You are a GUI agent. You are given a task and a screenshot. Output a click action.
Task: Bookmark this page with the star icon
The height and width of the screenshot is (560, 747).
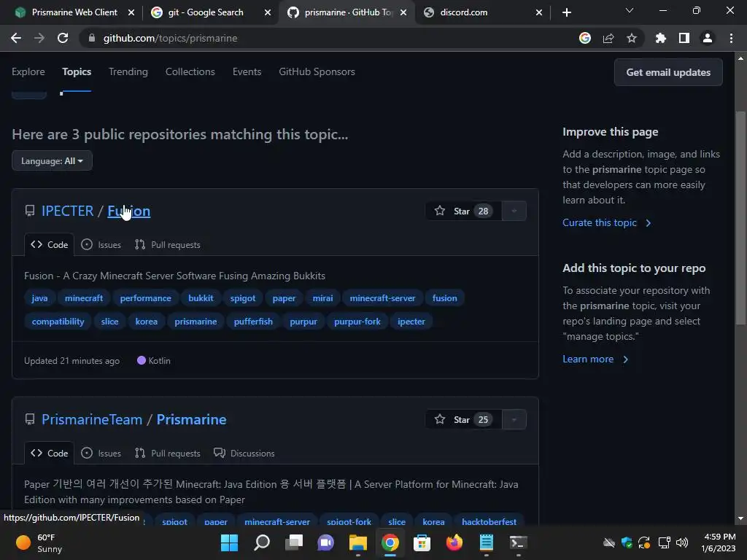[632, 38]
